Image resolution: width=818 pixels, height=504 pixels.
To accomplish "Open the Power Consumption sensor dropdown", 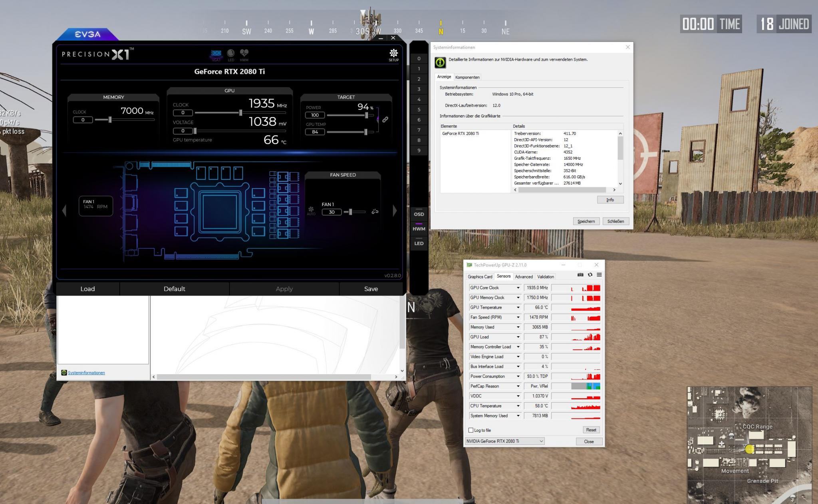I will pyautogui.click(x=518, y=376).
